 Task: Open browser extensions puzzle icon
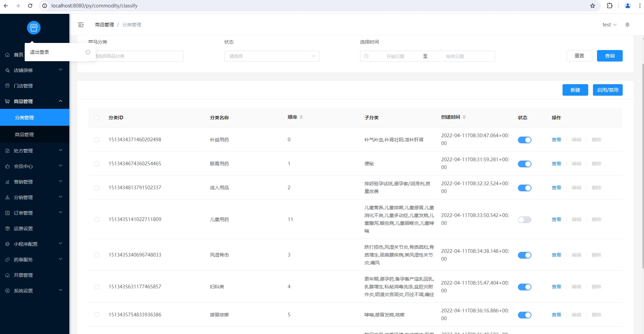[x=610, y=6]
